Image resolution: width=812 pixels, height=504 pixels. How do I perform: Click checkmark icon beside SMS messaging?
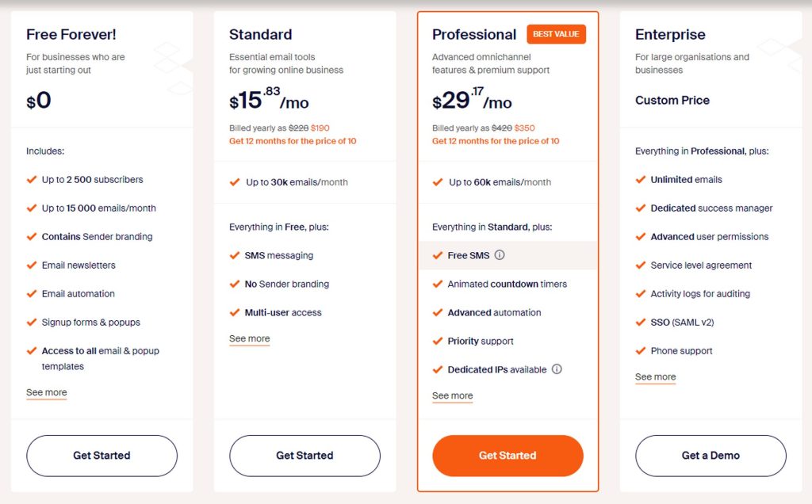coord(235,255)
